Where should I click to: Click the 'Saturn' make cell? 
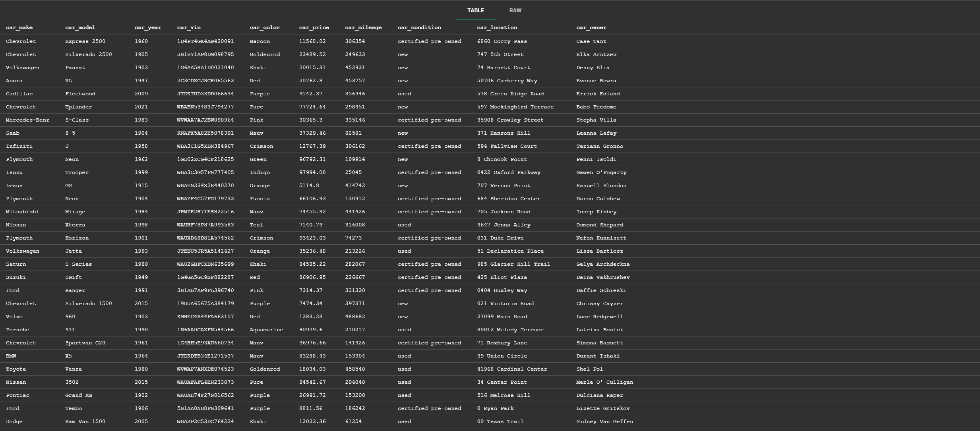tap(16, 264)
